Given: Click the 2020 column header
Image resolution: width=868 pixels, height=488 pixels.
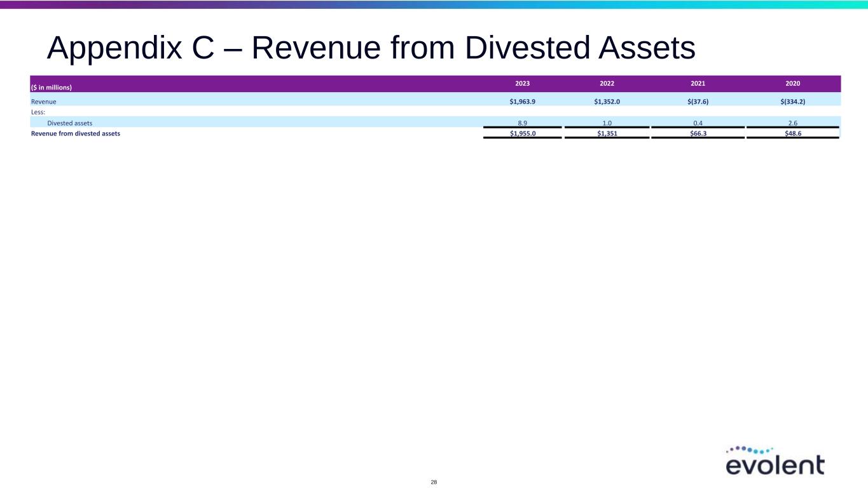Looking at the screenshot, I should pyautogui.click(x=792, y=84).
